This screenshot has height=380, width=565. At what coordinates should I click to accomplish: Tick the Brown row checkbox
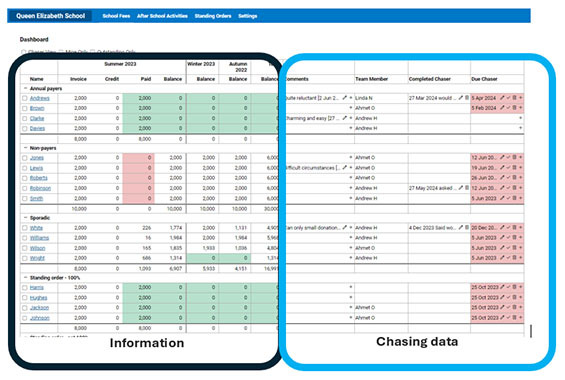click(25, 108)
